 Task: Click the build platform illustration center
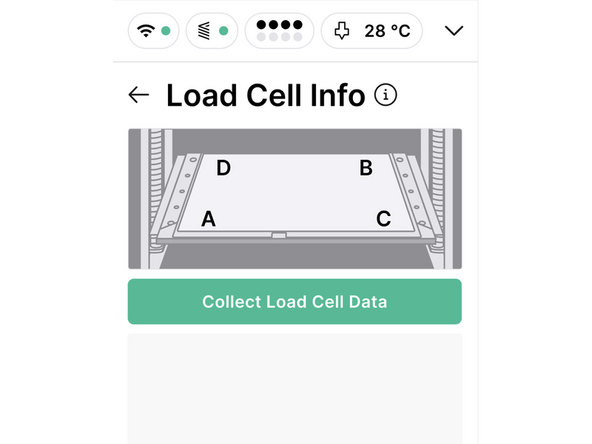point(295,193)
